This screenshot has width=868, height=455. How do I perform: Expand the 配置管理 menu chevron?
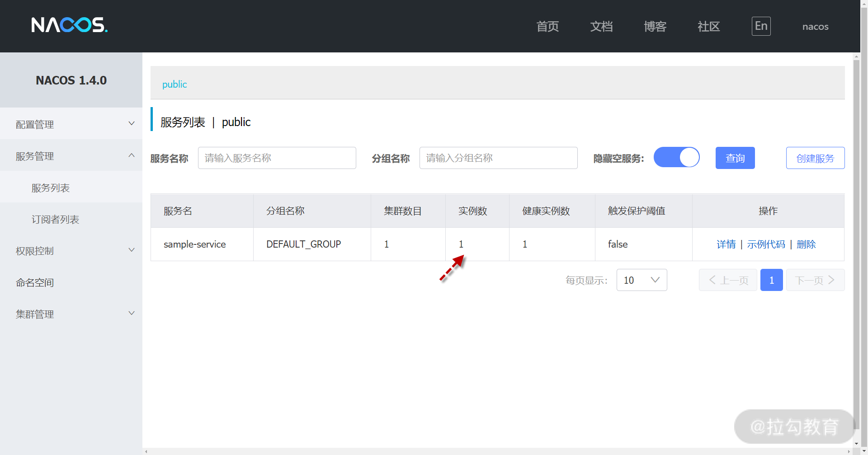tap(132, 123)
